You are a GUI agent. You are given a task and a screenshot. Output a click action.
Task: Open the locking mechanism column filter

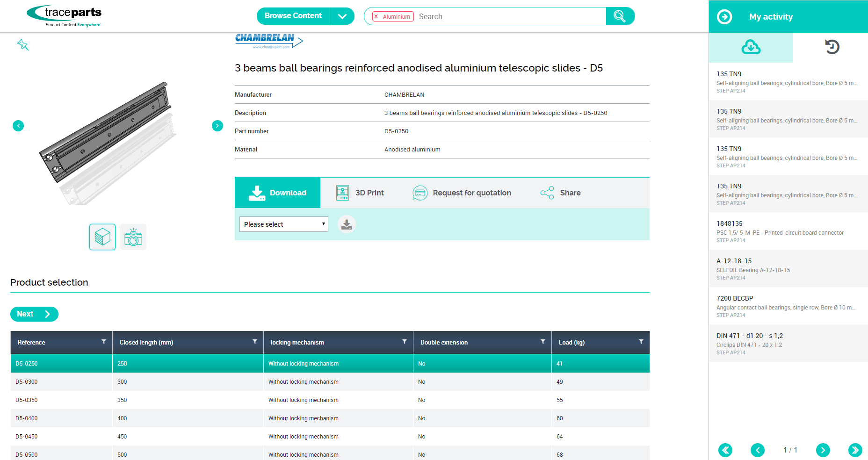(405, 342)
